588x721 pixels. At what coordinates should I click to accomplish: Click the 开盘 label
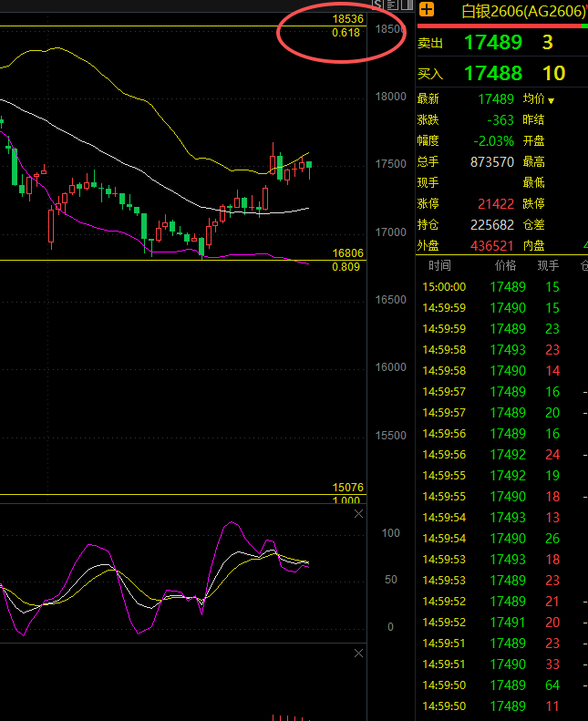tap(533, 140)
